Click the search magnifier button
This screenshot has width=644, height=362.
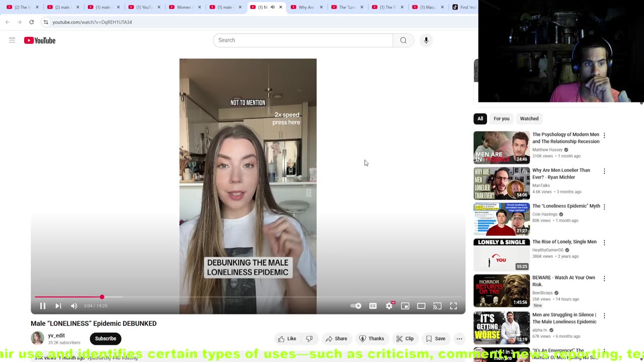pyautogui.click(x=403, y=40)
